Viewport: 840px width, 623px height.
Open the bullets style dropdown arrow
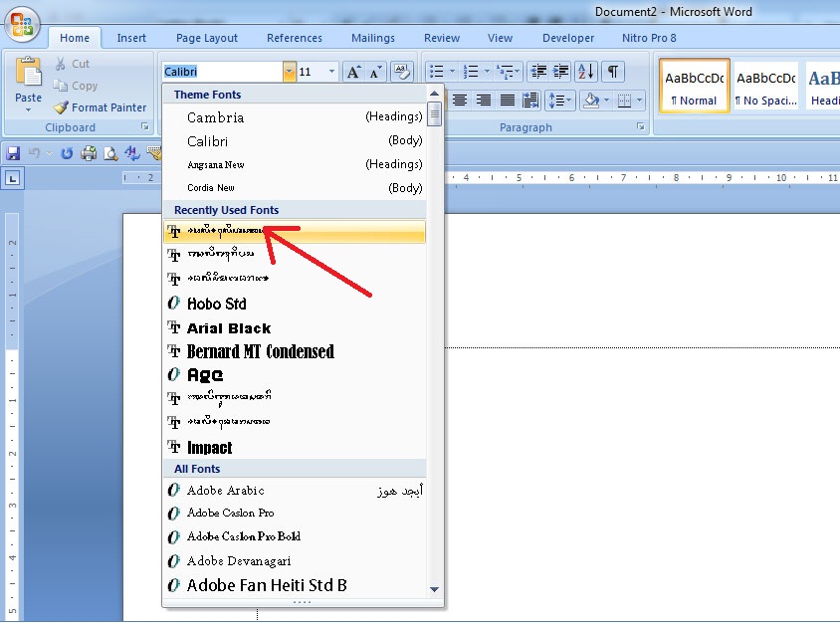tap(452, 72)
